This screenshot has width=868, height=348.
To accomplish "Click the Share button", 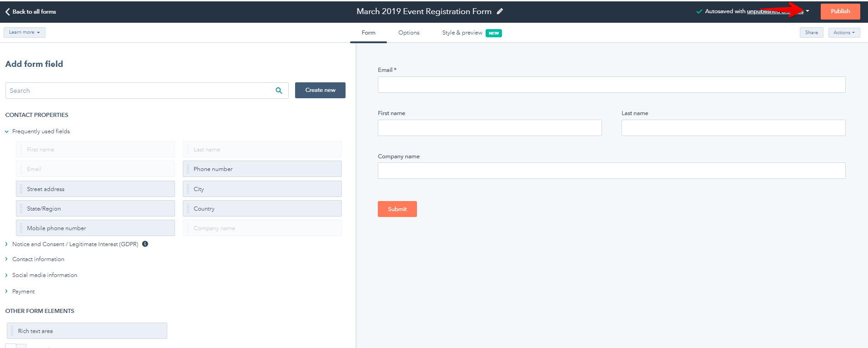I will pos(811,33).
